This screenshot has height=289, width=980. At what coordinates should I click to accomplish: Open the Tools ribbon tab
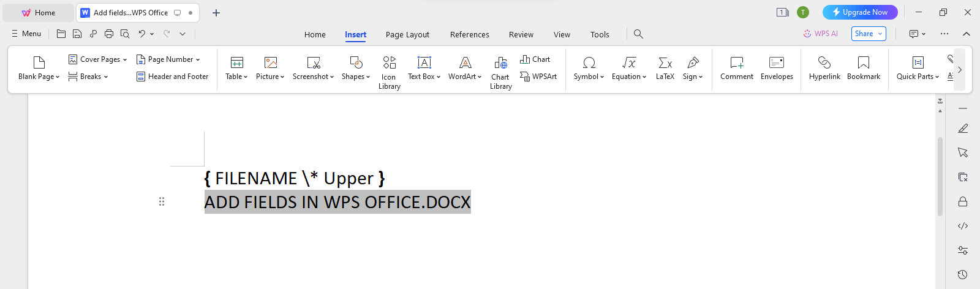[x=600, y=34]
